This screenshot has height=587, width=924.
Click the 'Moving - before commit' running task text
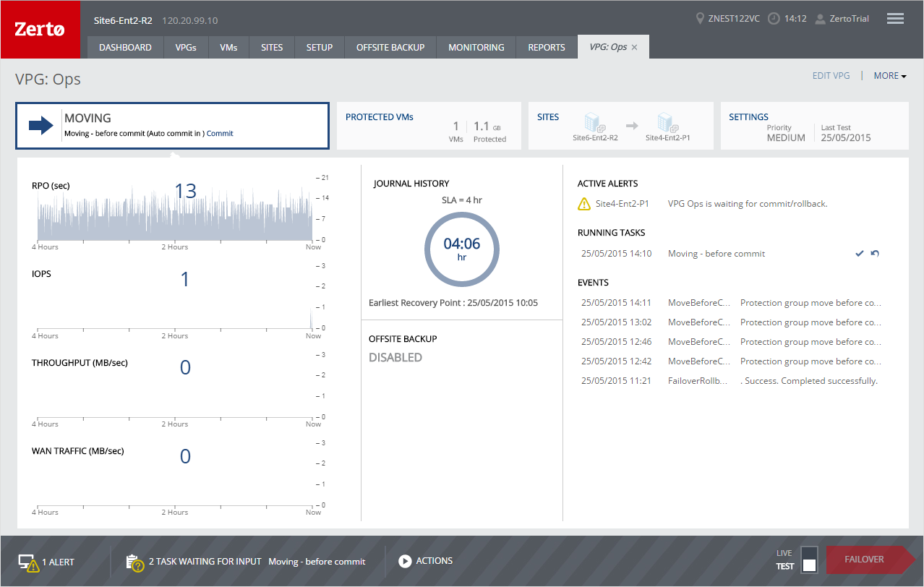click(x=716, y=254)
